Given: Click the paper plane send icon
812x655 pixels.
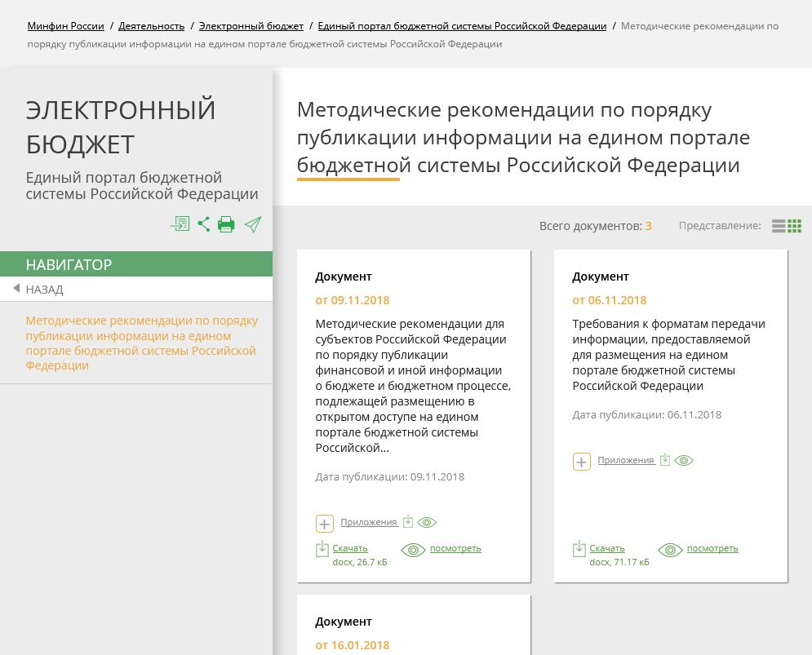Looking at the screenshot, I should pos(253,224).
